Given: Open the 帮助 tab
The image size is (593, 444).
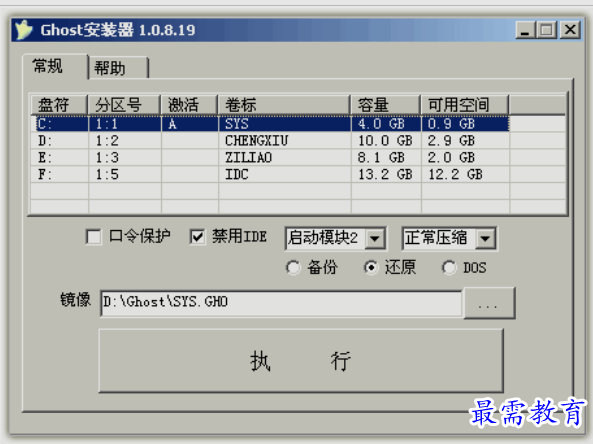Looking at the screenshot, I should (118, 68).
